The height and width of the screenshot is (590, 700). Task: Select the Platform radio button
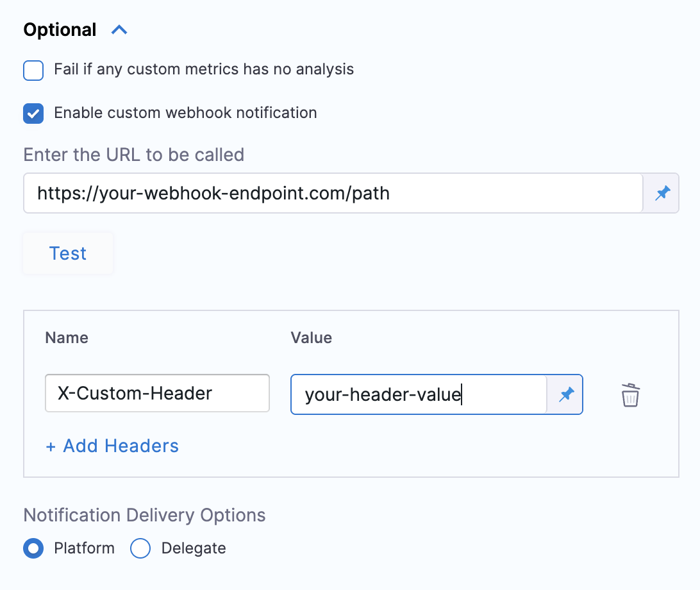[x=33, y=548]
